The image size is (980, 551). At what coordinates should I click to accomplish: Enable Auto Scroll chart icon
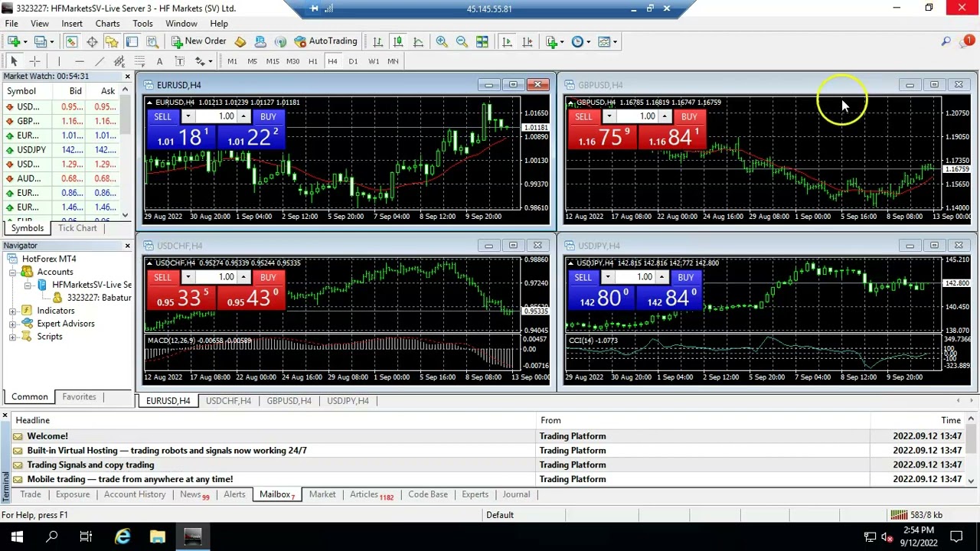click(x=507, y=41)
